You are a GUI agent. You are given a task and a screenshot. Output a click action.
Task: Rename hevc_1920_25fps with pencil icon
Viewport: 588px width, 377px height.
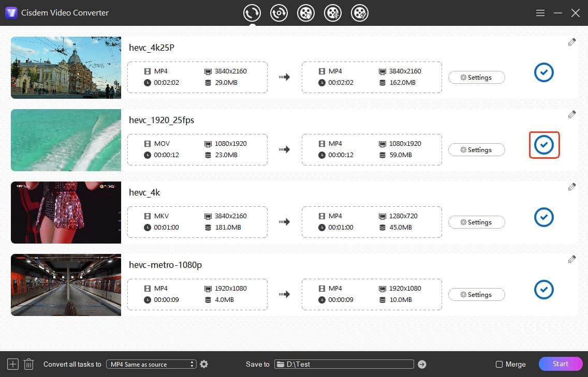(x=571, y=115)
